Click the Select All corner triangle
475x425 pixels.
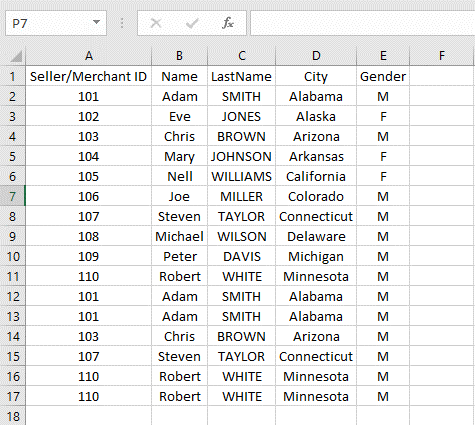coord(16,56)
